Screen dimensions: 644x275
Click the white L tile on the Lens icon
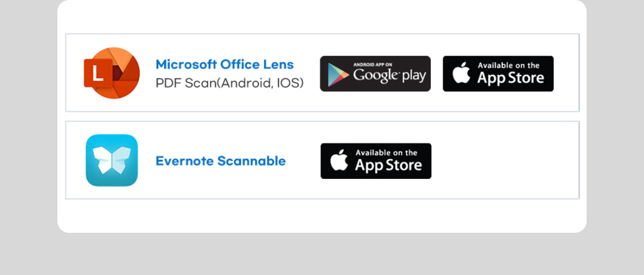[x=98, y=73]
